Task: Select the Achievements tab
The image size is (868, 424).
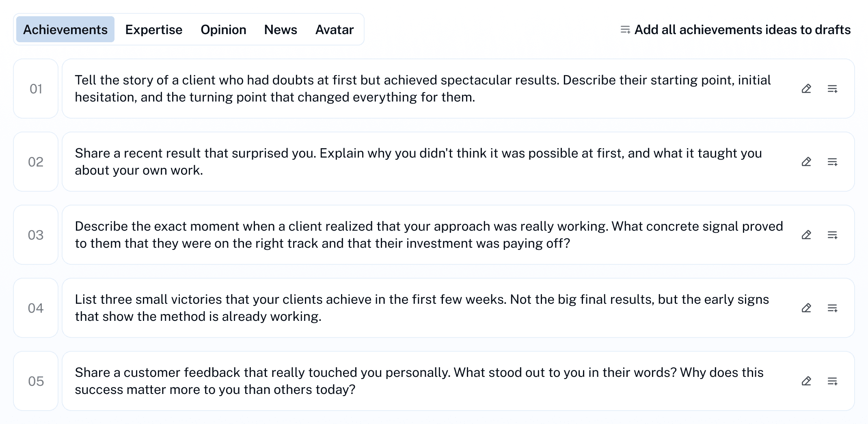Action: click(65, 30)
